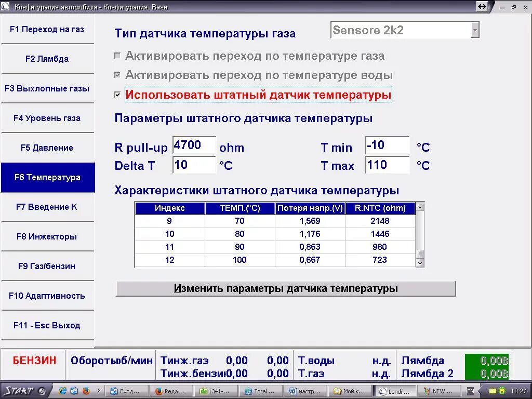Click the keyboard icon next to the clock
The height and width of the screenshot is (399, 532).
[x=493, y=391]
